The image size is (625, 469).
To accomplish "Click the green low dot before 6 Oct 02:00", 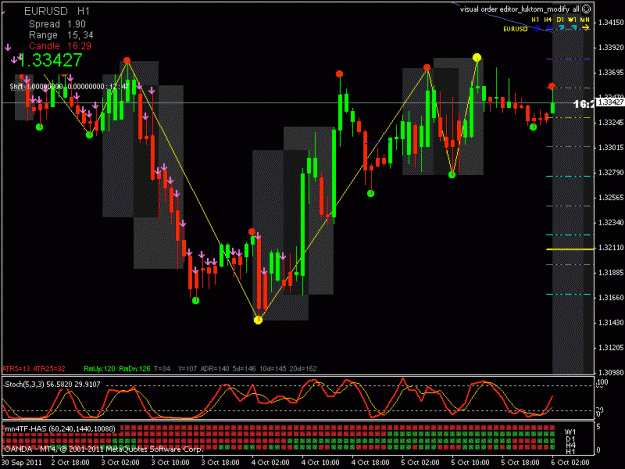I will [533, 127].
